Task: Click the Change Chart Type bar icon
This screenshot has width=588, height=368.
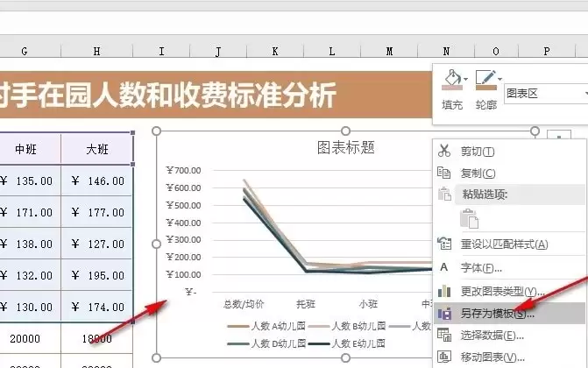Action: click(444, 291)
